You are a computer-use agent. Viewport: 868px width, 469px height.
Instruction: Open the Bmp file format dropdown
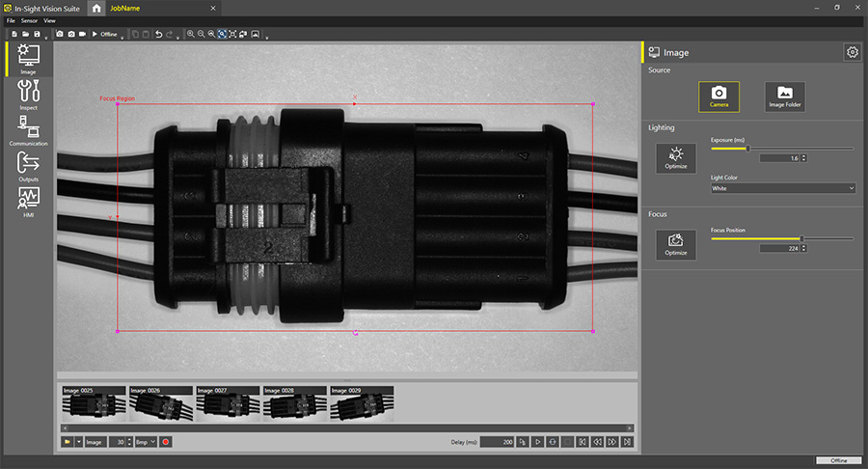(x=146, y=442)
